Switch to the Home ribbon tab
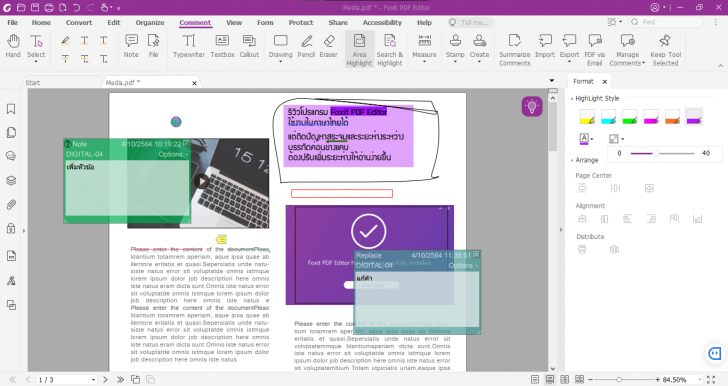728x386 pixels. point(41,22)
